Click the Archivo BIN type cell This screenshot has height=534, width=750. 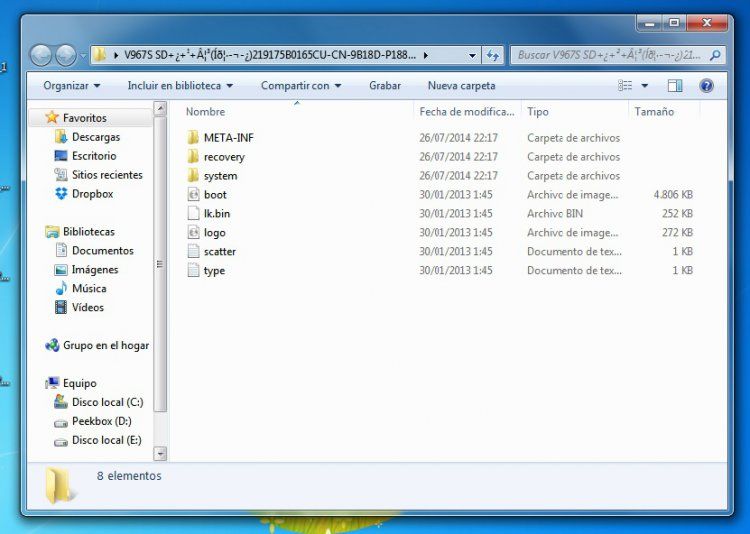(555, 213)
